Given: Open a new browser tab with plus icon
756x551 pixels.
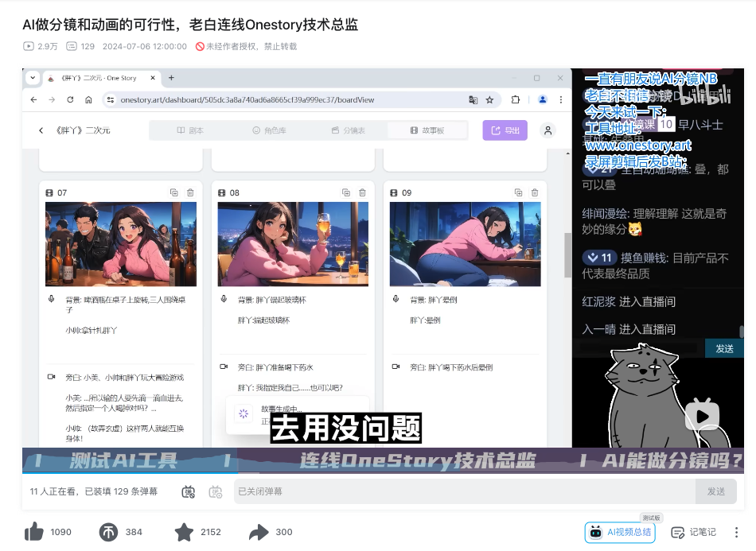Looking at the screenshot, I should pyautogui.click(x=171, y=78).
